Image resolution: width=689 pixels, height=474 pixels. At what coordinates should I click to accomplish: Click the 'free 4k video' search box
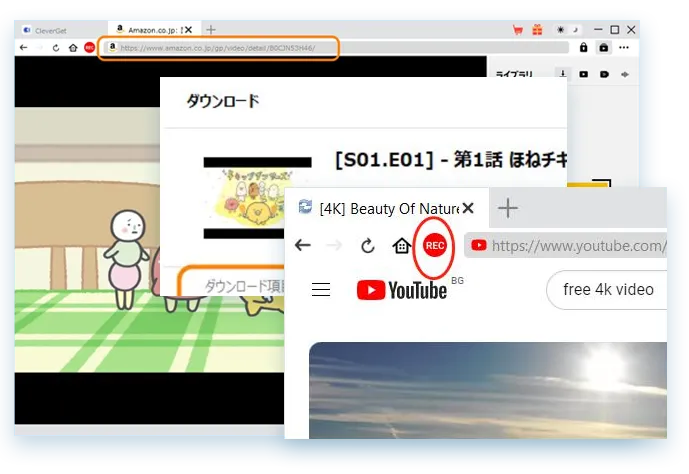click(x=607, y=290)
